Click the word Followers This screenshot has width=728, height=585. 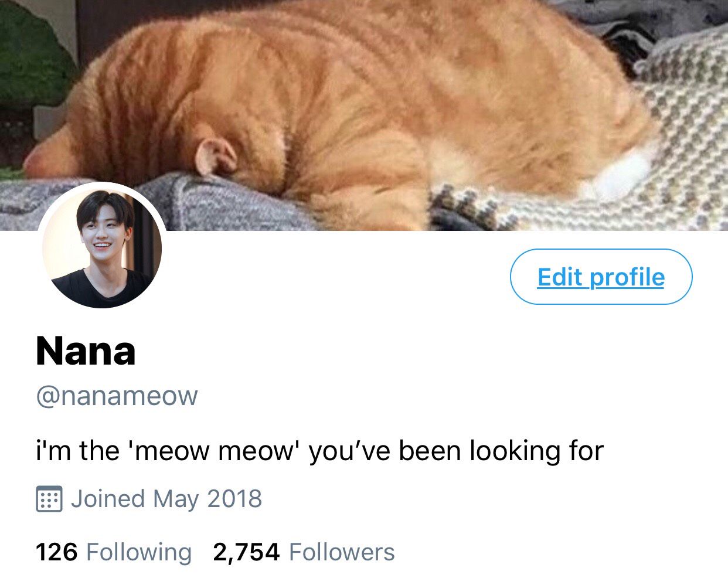point(342,552)
